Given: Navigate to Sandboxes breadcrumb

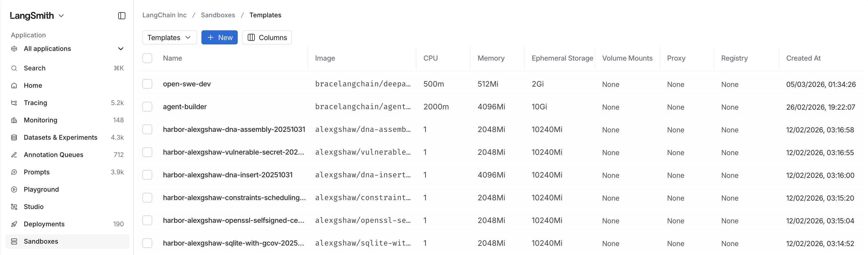Looking at the screenshot, I should click(x=218, y=15).
